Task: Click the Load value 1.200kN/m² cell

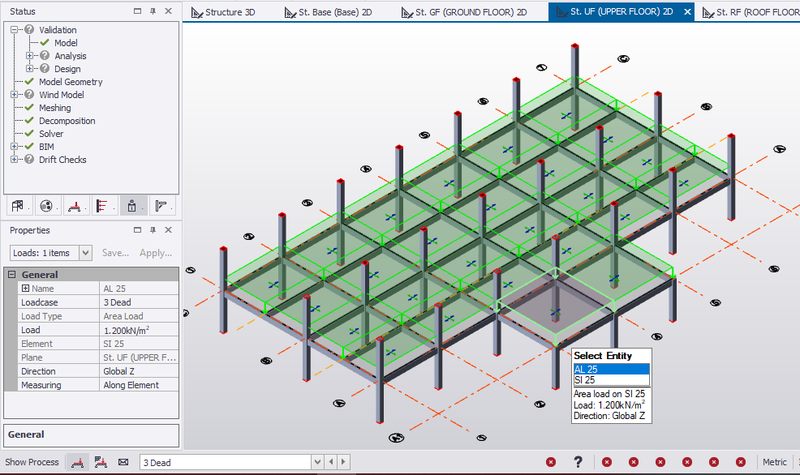Action: pos(139,330)
